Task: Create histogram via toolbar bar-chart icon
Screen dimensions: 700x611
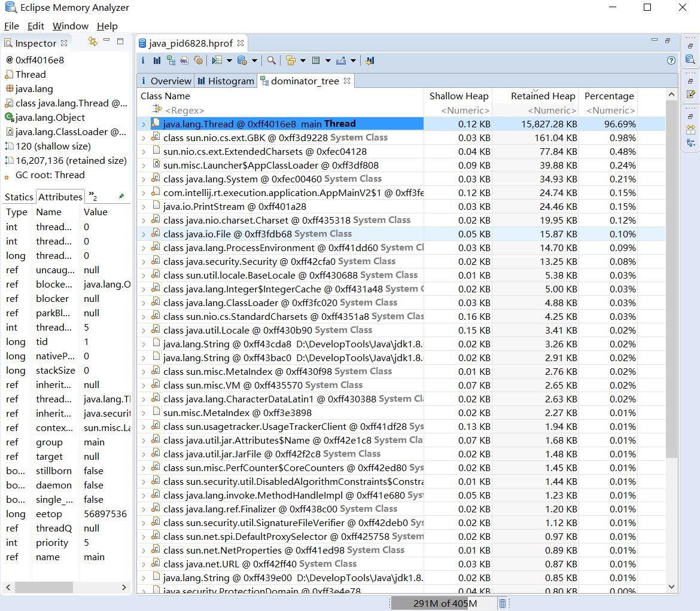Action: point(157,60)
